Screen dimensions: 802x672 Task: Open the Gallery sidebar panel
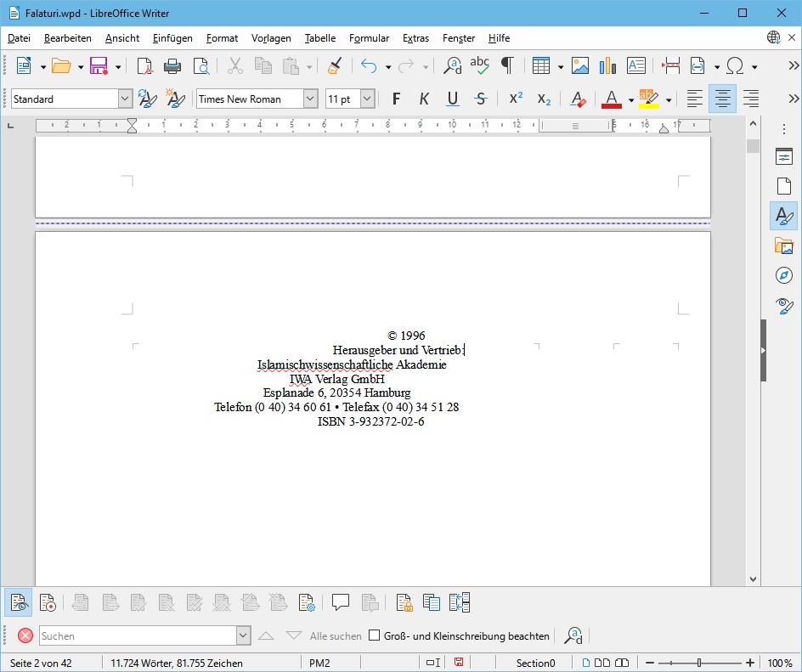[x=783, y=246]
